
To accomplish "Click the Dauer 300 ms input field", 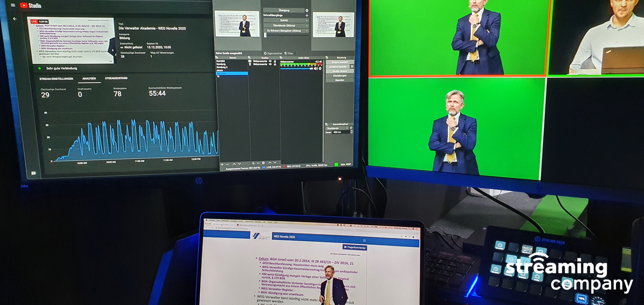I will (340, 132).
